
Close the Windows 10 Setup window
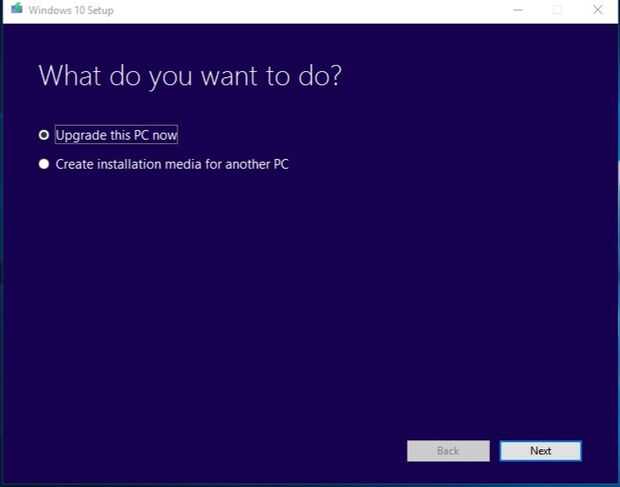click(x=597, y=9)
